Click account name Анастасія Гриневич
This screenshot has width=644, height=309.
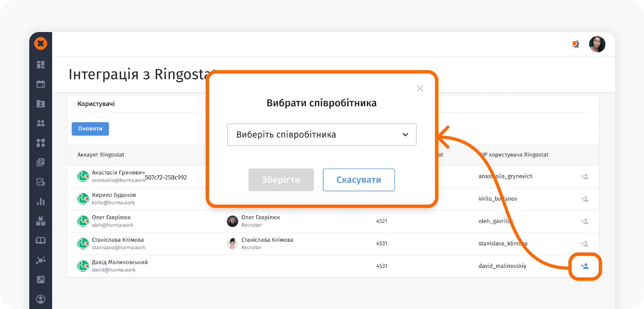click(118, 172)
